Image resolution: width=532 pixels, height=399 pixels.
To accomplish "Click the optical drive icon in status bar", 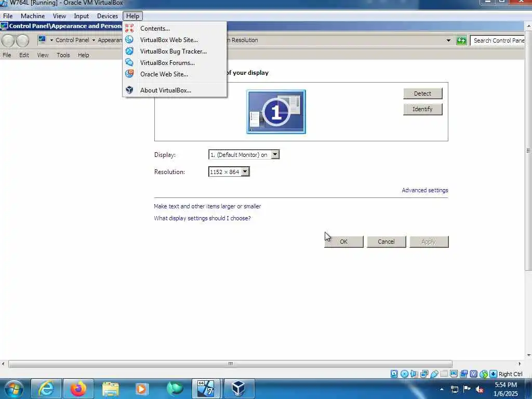I will 404,374.
